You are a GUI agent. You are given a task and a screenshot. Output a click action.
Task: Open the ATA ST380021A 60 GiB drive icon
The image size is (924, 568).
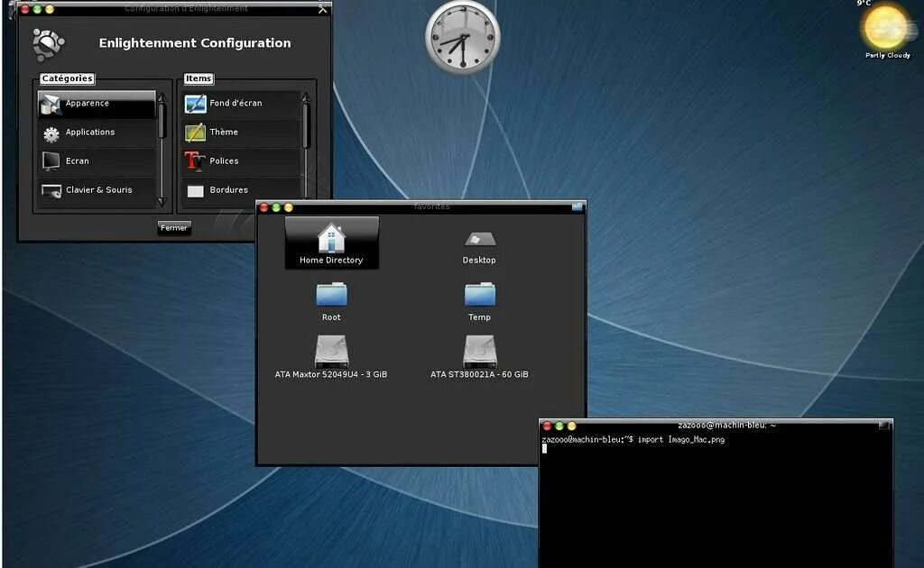coord(480,351)
